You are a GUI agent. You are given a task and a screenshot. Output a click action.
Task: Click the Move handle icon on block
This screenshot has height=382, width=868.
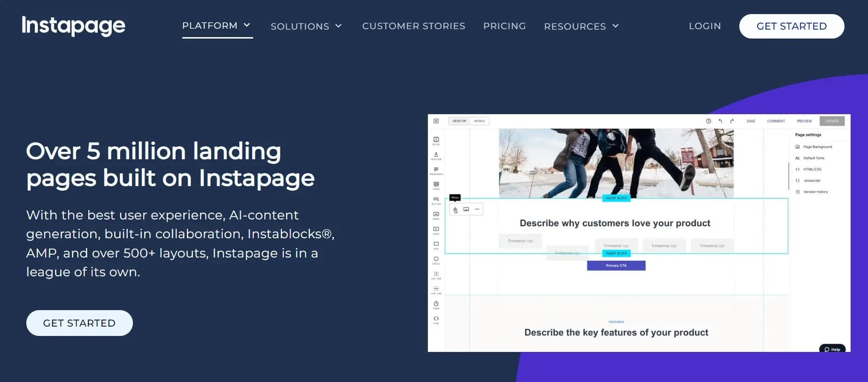pyautogui.click(x=455, y=209)
